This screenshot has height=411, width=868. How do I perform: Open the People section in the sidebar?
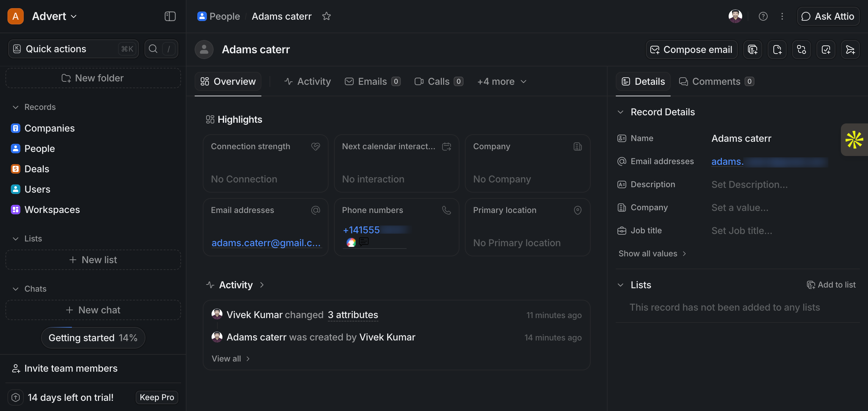39,149
